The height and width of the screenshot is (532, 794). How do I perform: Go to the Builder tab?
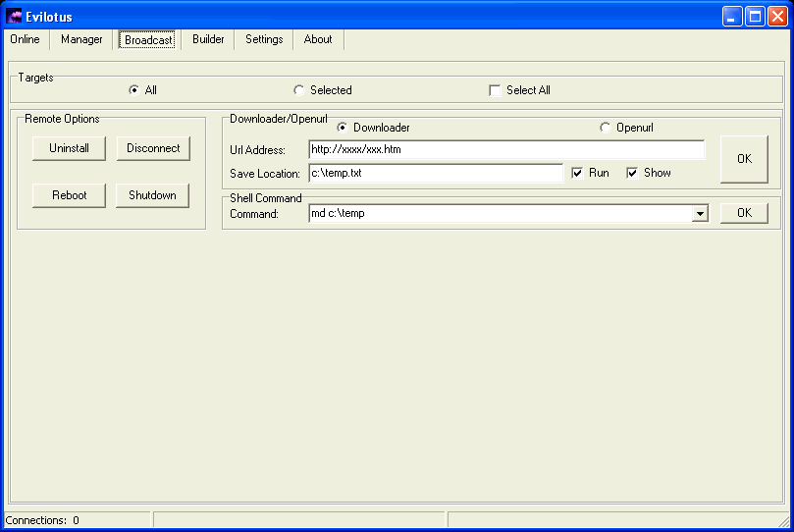[208, 39]
